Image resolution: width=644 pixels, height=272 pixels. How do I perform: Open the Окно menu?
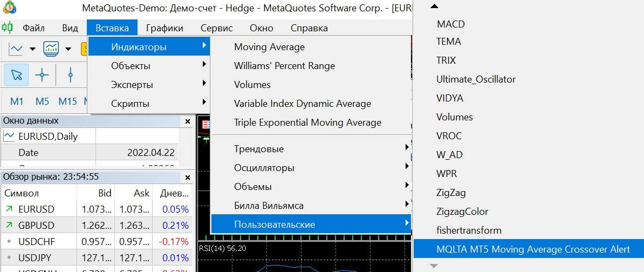261,28
